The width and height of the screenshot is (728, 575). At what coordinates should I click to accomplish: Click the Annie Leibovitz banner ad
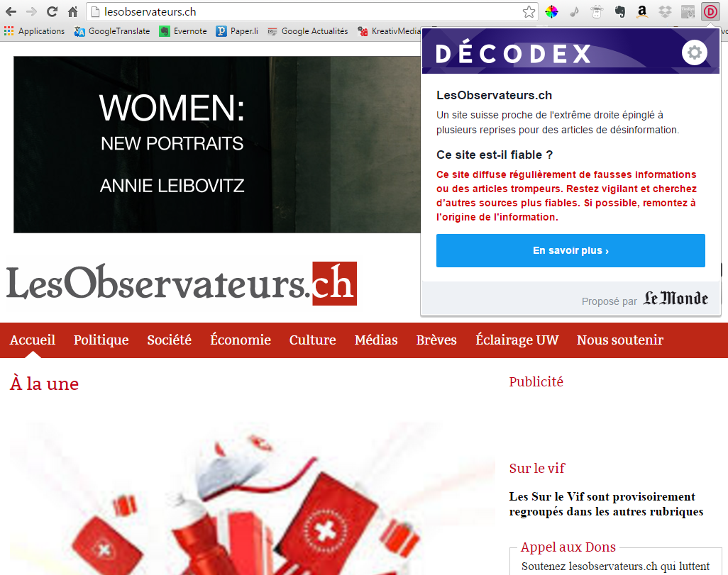(213, 145)
